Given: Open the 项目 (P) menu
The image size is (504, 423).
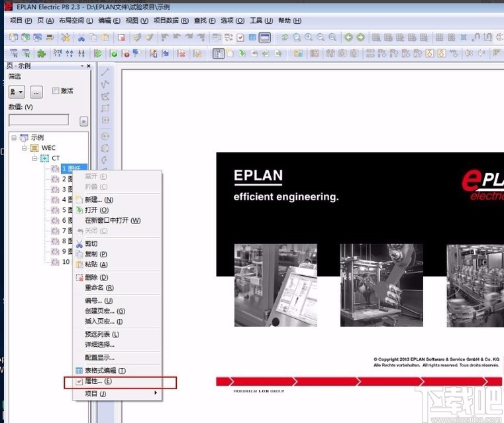Looking at the screenshot, I should pos(21,21).
